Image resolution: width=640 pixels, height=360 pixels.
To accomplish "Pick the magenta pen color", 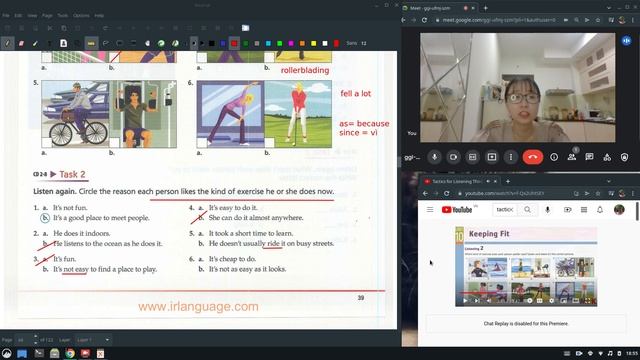I will tap(291, 43).
